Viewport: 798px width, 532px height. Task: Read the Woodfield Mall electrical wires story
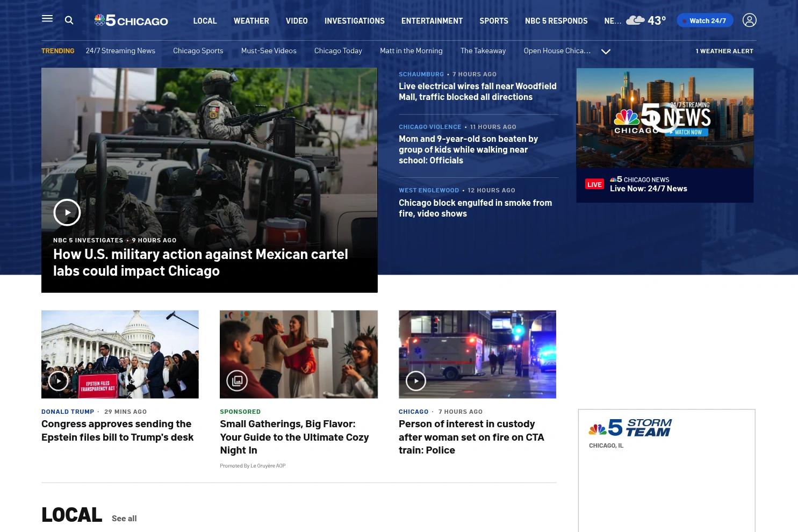tap(478, 91)
